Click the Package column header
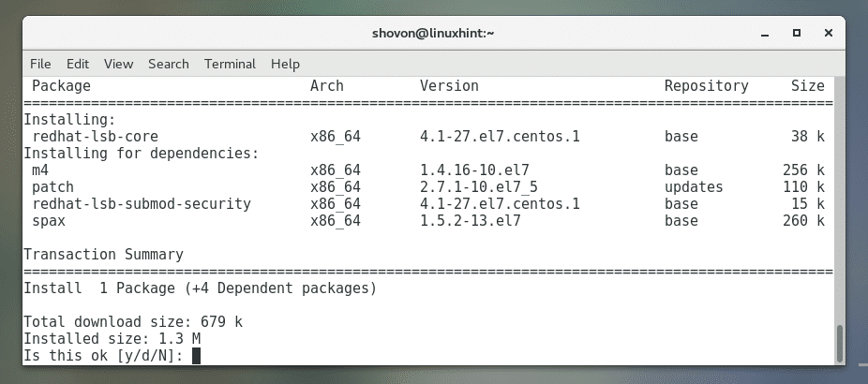The image size is (868, 384). click(61, 86)
